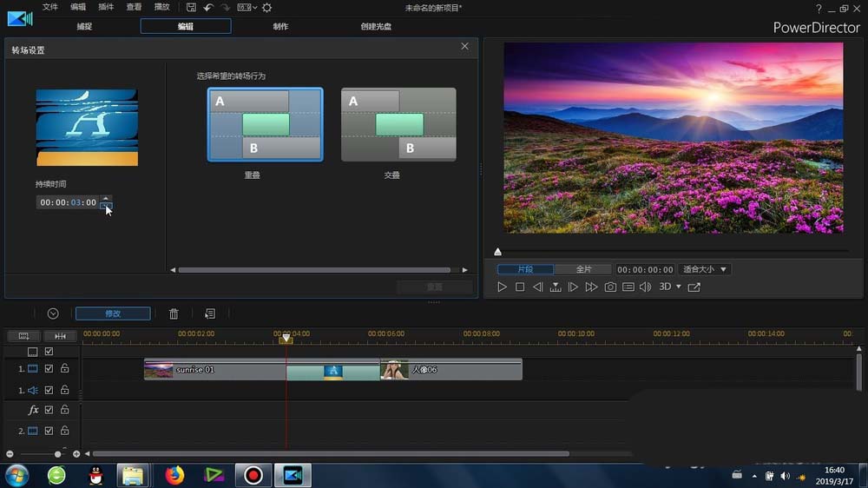Open the 插件 menu
Viewport: 868px width, 488px height.
pos(106,7)
